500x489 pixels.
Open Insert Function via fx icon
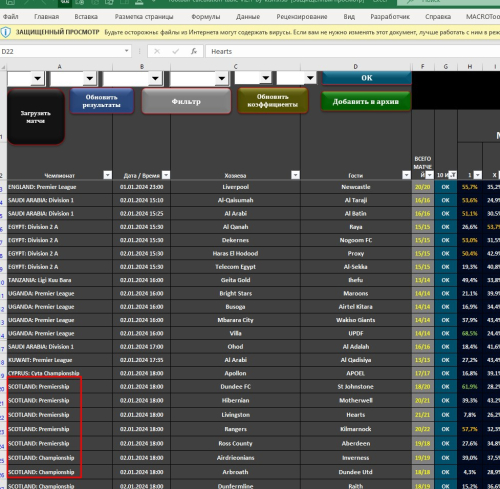coord(194,51)
